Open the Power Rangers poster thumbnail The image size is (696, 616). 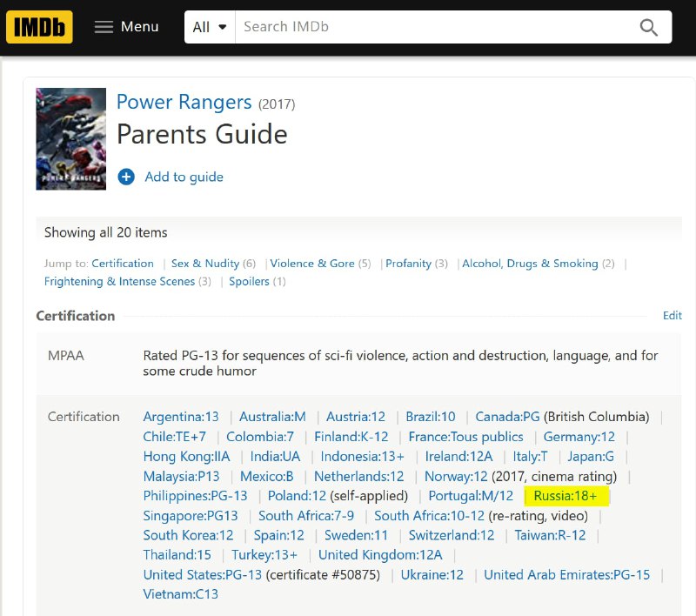pos(70,139)
